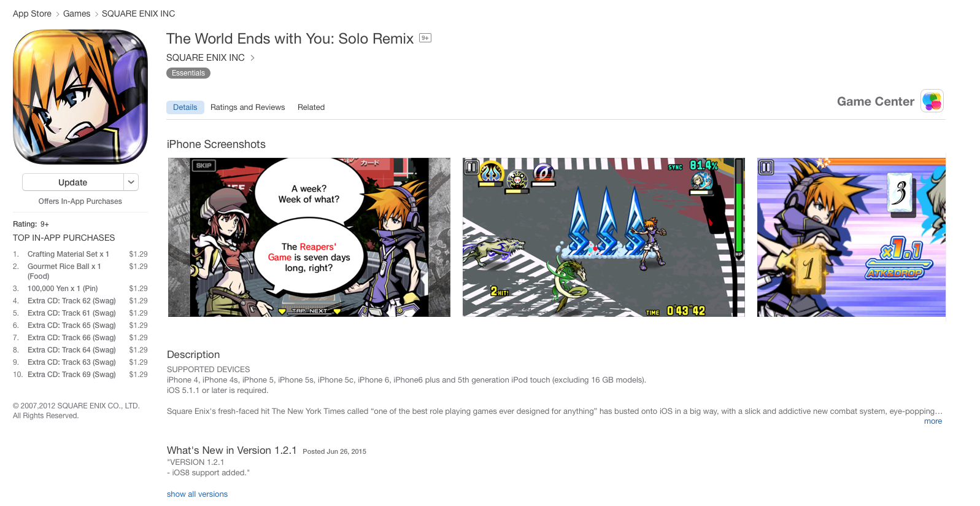980x506 pixels.
Task: Open SQUARE ENIX INC breadcrumb link
Action: point(138,14)
